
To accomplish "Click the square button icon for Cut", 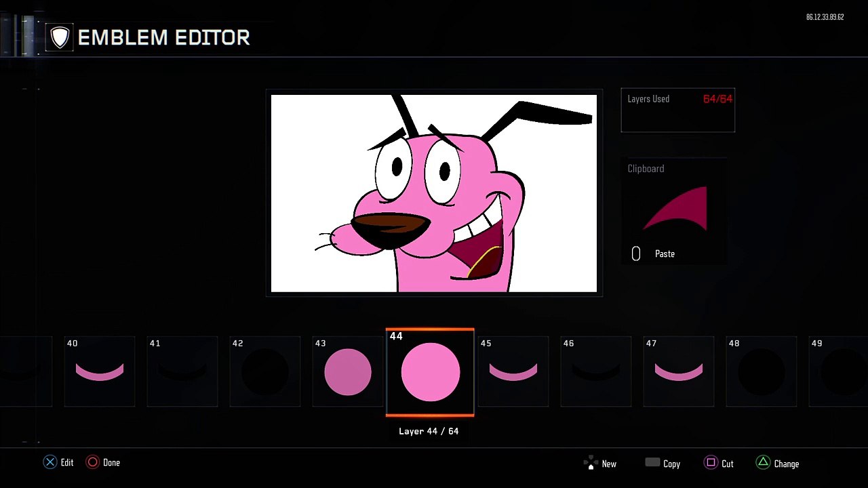I will point(711,463).
